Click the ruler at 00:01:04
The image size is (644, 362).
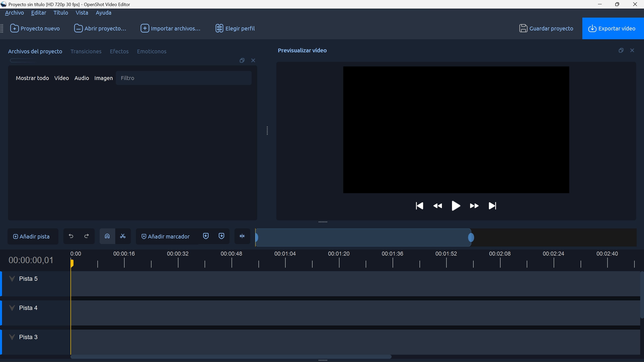[285, 254]
